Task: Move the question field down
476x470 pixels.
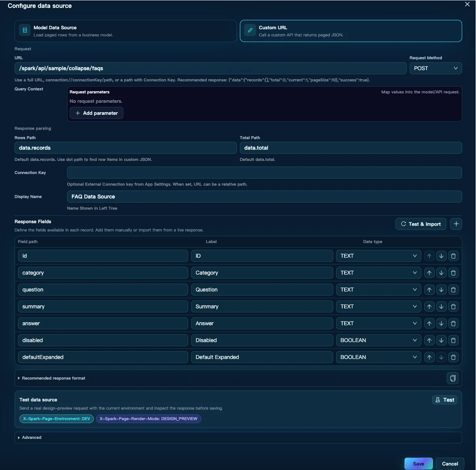Action: (x=441, y=290)
